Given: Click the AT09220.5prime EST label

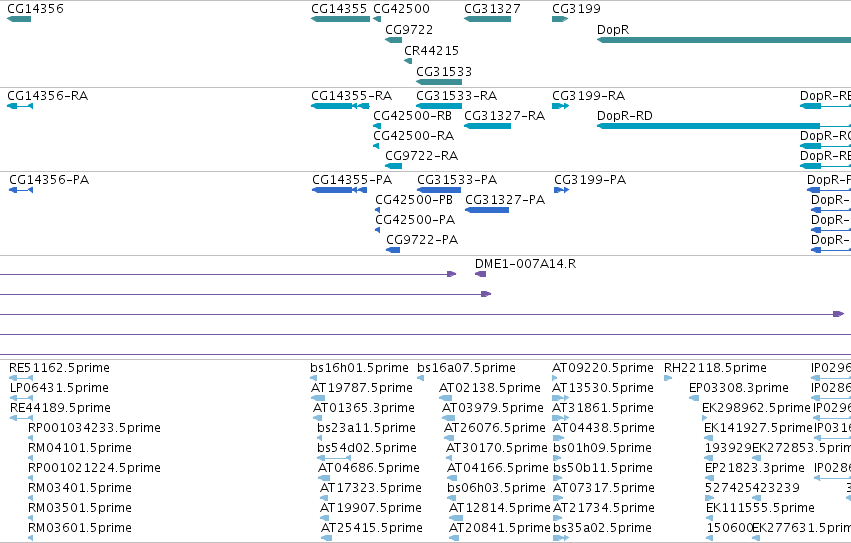Looking at the screenshot, I should (603, 368).
